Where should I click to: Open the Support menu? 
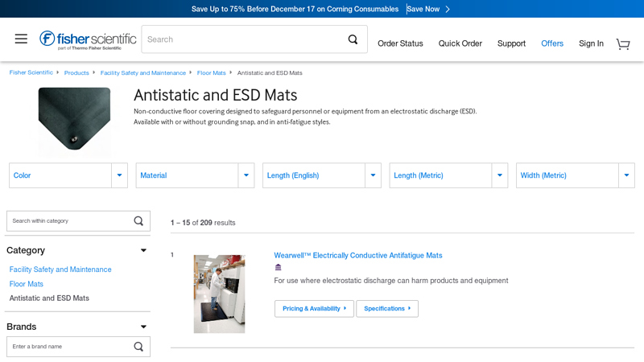tap(511, 43)
